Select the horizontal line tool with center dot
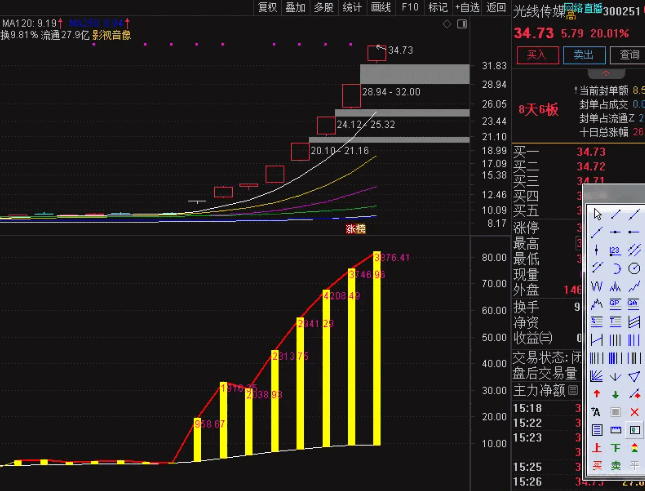 pyautogui.click(x=615, y=232)
